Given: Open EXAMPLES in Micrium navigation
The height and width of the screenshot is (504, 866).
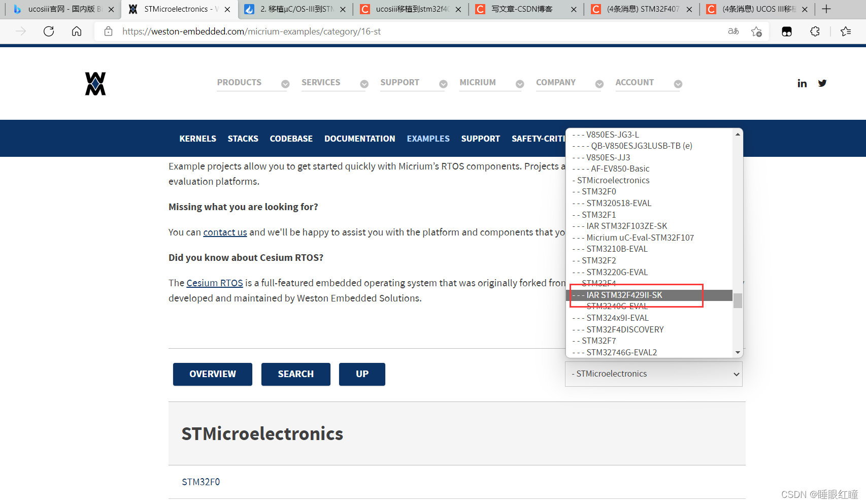Looking at the screenshot, I should (428, 139).
